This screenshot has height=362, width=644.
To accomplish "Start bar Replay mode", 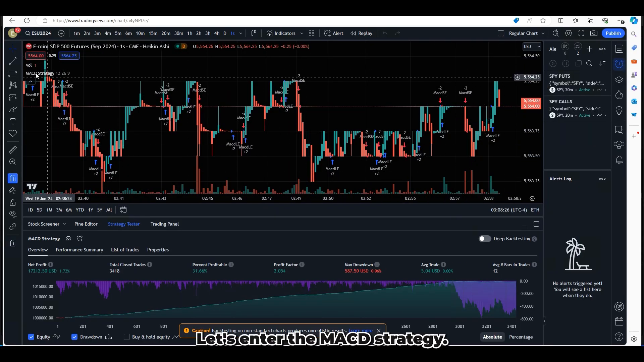I will (x=362, y=33).
